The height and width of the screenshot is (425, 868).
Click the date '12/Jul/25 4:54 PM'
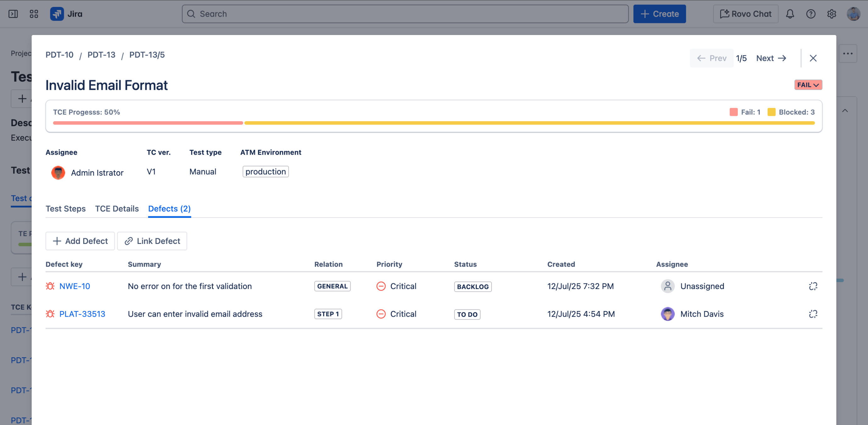(x=581, y=314)
